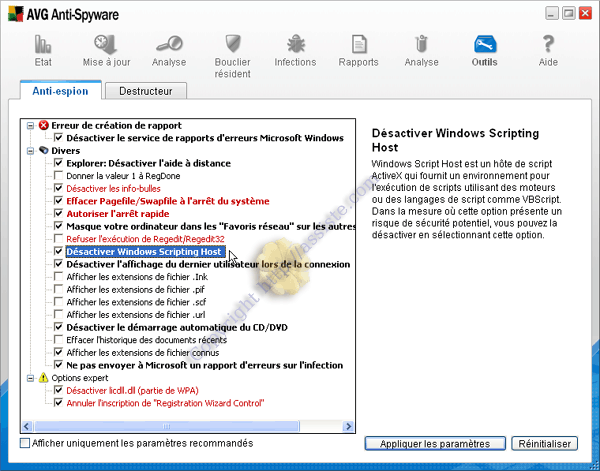
Task: Open the magnifier Analyse scan section
Action: 169,51
